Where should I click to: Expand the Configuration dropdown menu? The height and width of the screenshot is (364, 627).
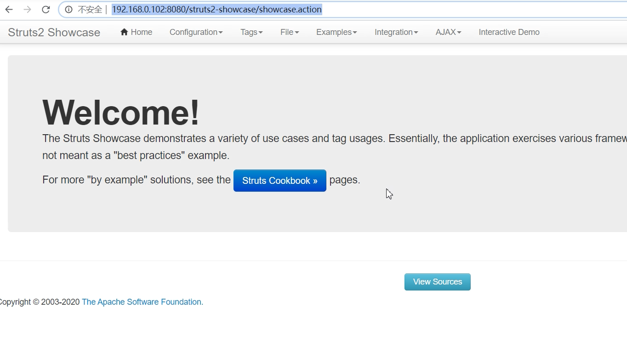pyautogui.click(x=196, y=32)
